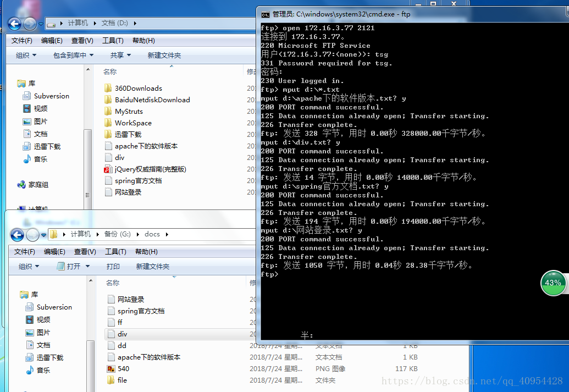569x392 pixels.
Task: Open 查看(V) menu in D: drive window
Action: point(82,41)
